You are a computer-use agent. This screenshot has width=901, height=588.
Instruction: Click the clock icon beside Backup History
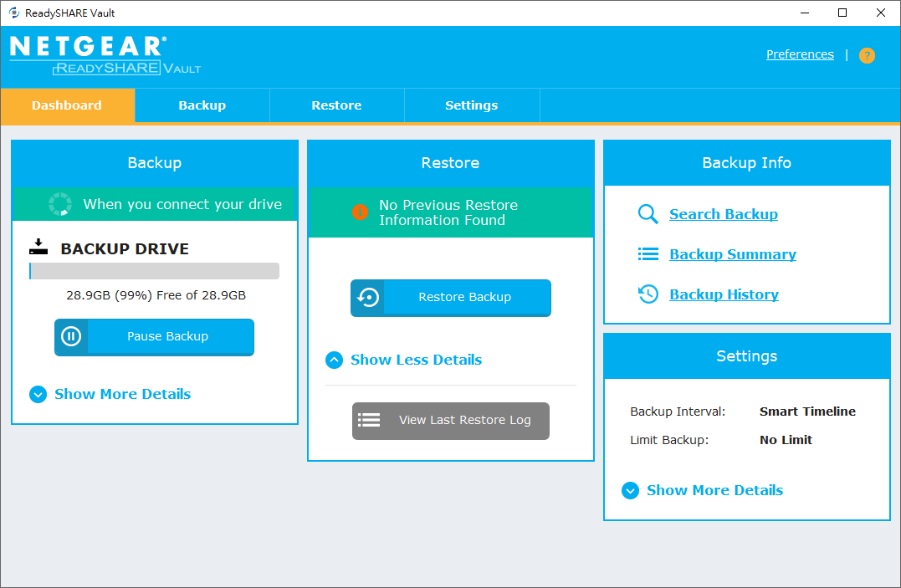(648, 294)
